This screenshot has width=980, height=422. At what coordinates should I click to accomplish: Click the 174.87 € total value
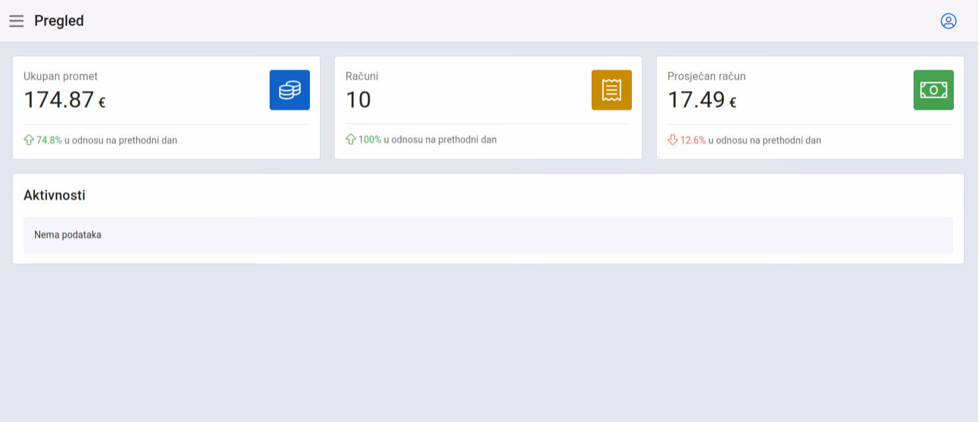click(65, 100)
